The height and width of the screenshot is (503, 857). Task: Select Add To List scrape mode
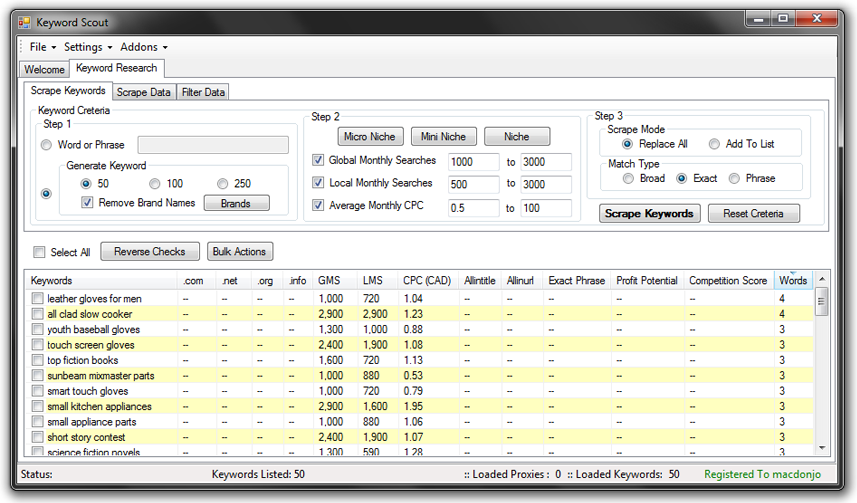[x=714, y=144]
